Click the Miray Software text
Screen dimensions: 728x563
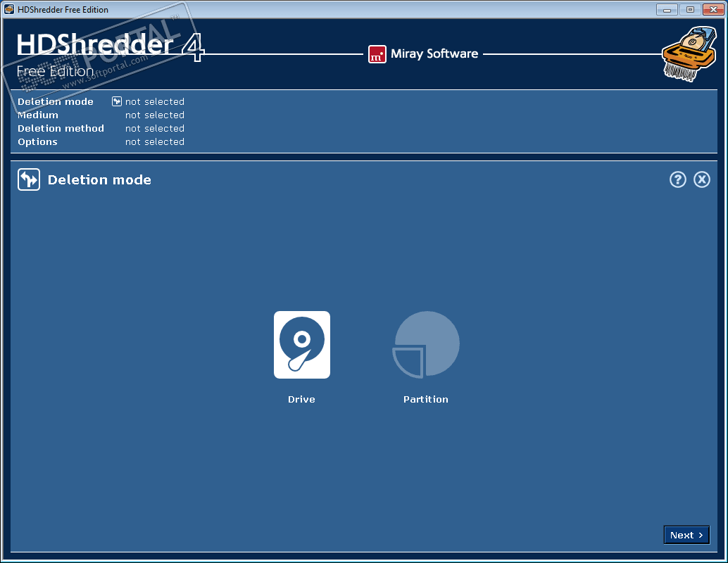434,54
